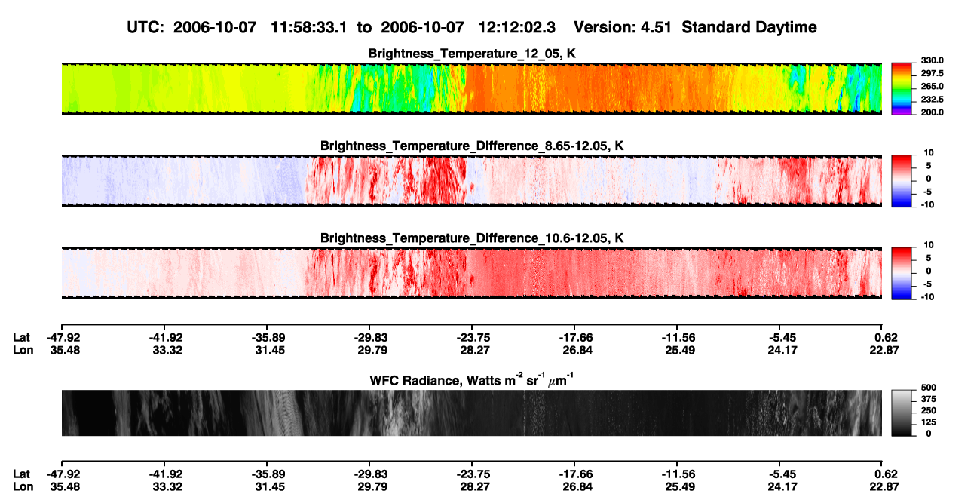Screen dimensions: 980x503
Task: Click longitude 25.49 on the bottom axis
Action: tap(678, 486)
